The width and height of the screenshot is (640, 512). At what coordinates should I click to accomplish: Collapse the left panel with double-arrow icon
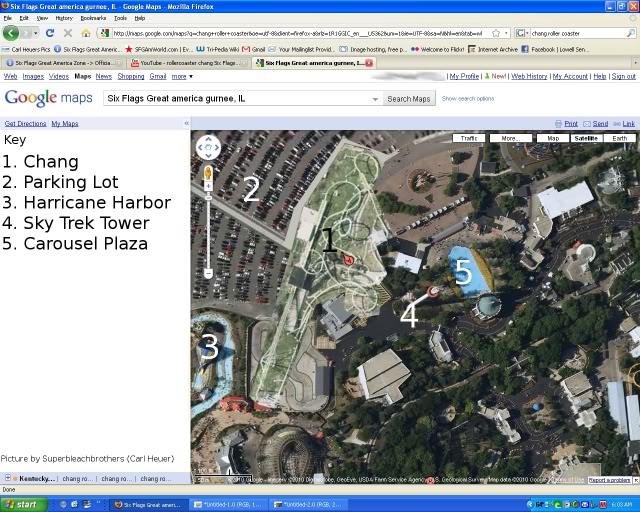pyautogui.click(x=186, y=123)
